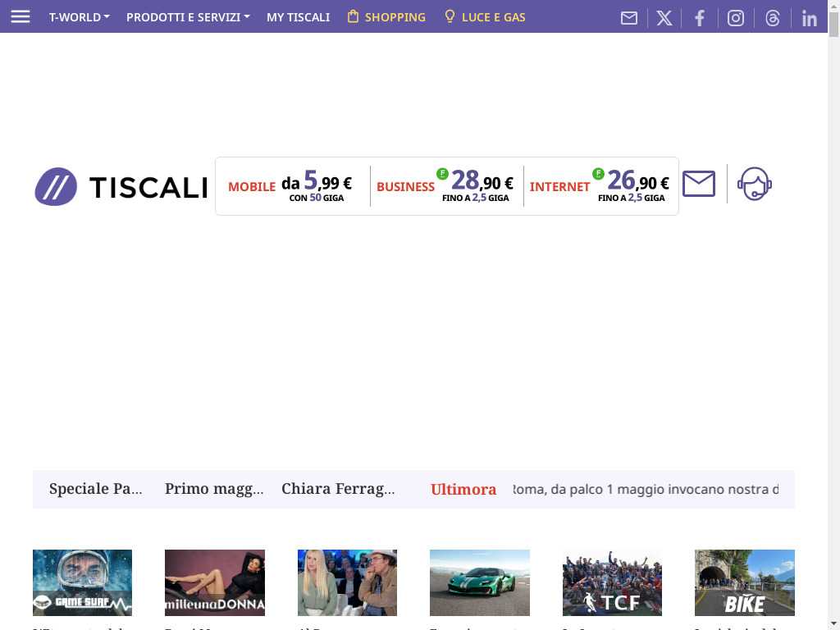The width and height of the screenshot is (840, 630).
Task: Open the scrolling Ultimora news headline
Action: click(646, 489)
